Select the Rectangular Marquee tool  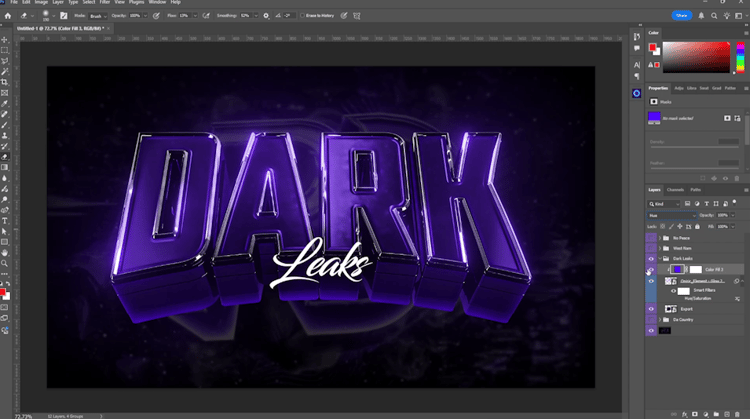[5, 50]
